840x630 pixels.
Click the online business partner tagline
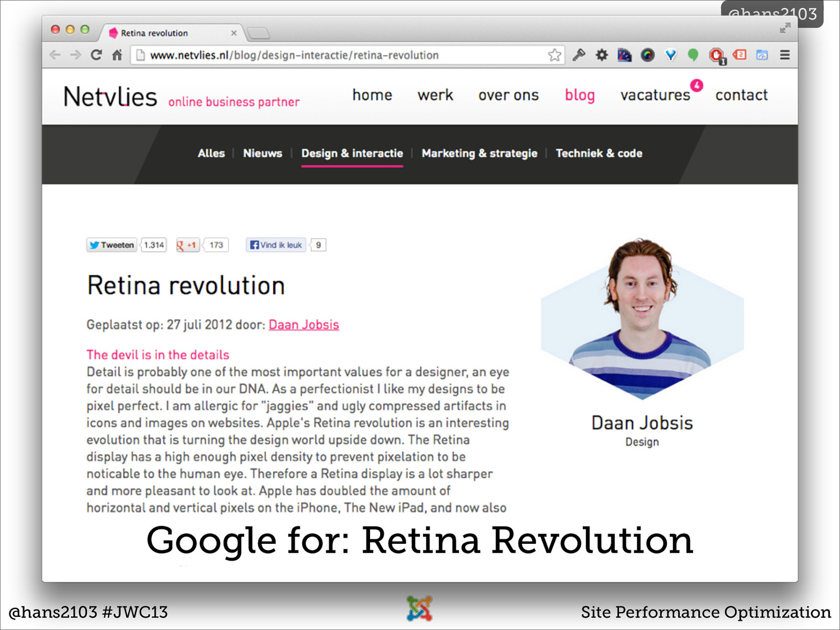click(234, 102)
